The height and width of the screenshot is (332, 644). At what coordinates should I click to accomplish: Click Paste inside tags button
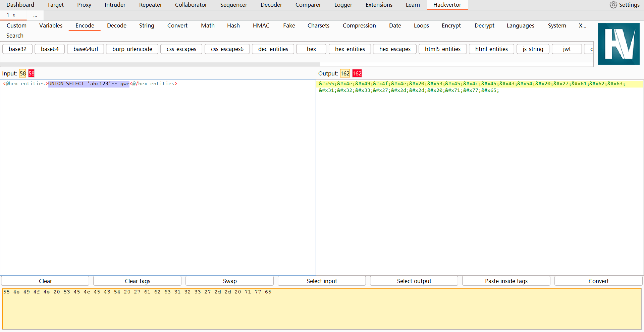pos(506,281)
